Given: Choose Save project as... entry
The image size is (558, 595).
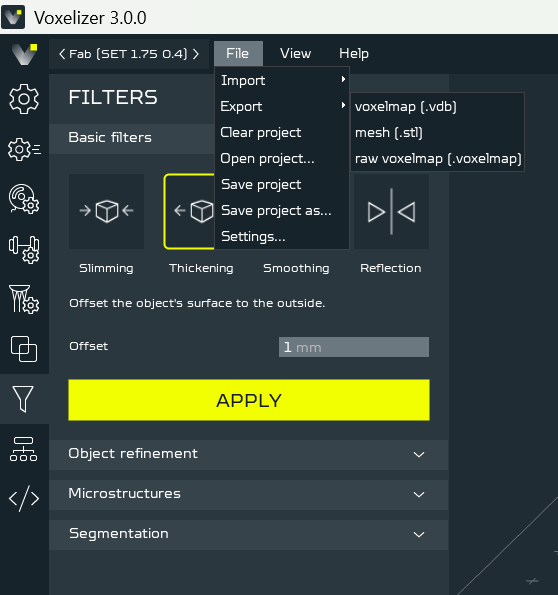Looking at the screenshot, I should [282, 210].
